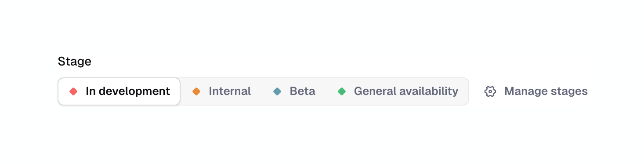Click the highlighted In development segment

(x=119, y=91)
